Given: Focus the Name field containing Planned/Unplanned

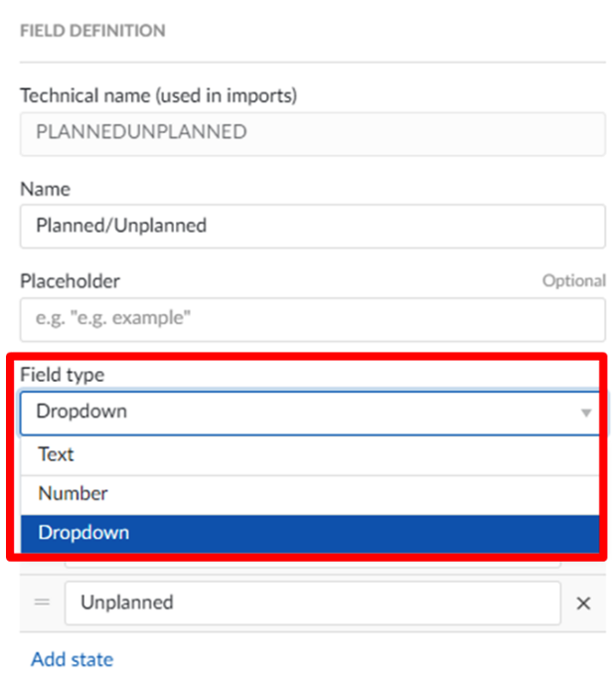Looking at the screenshot, I should pyautogui.click(x=312, y=226).
